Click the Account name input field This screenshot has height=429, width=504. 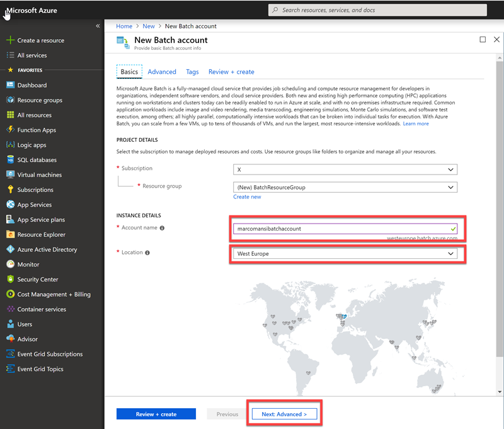345,229
